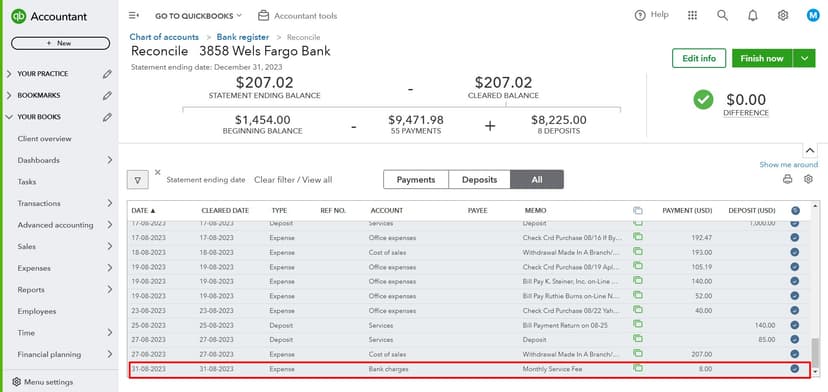This screenshot has width=828, height=392.
Task: Edit Your Books section pencil icon
Action: click(107, 117)
